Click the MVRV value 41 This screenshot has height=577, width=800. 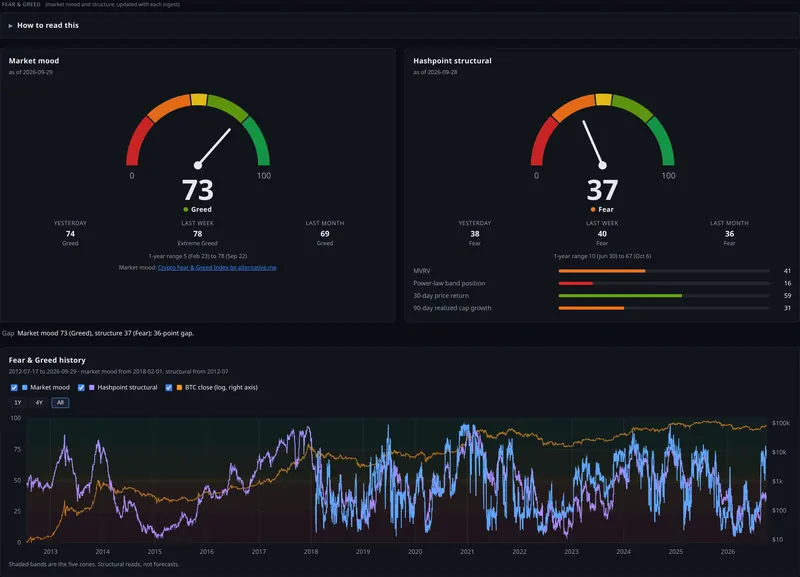(x=787, y=271)
